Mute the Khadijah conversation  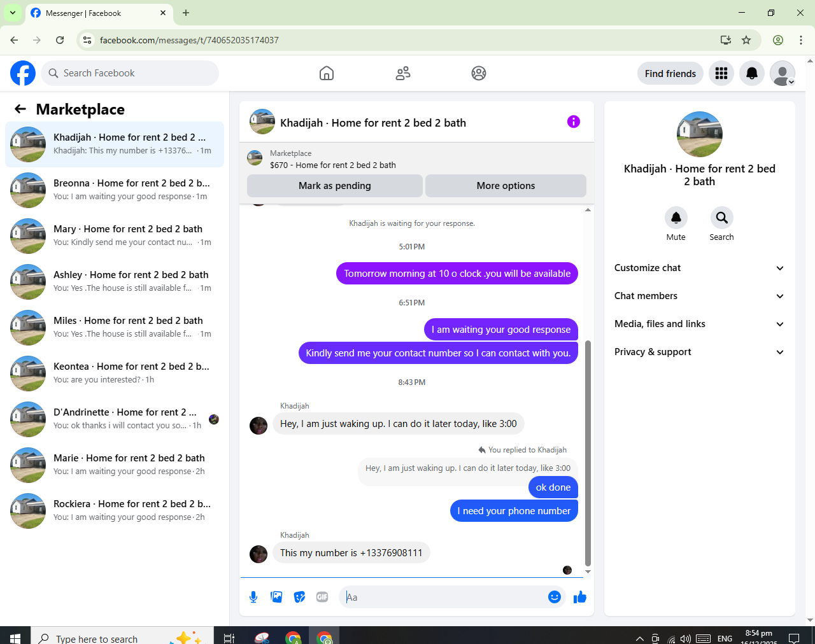coord(676,218)
